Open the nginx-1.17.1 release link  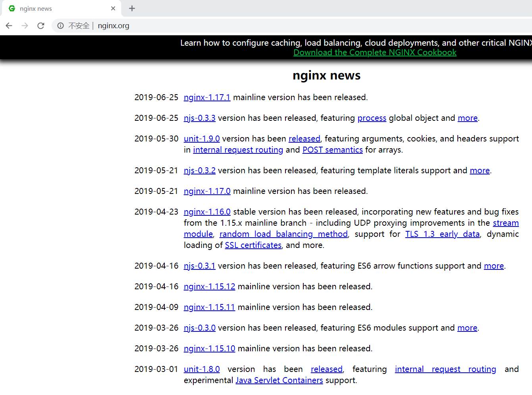[x=207, y=97]
